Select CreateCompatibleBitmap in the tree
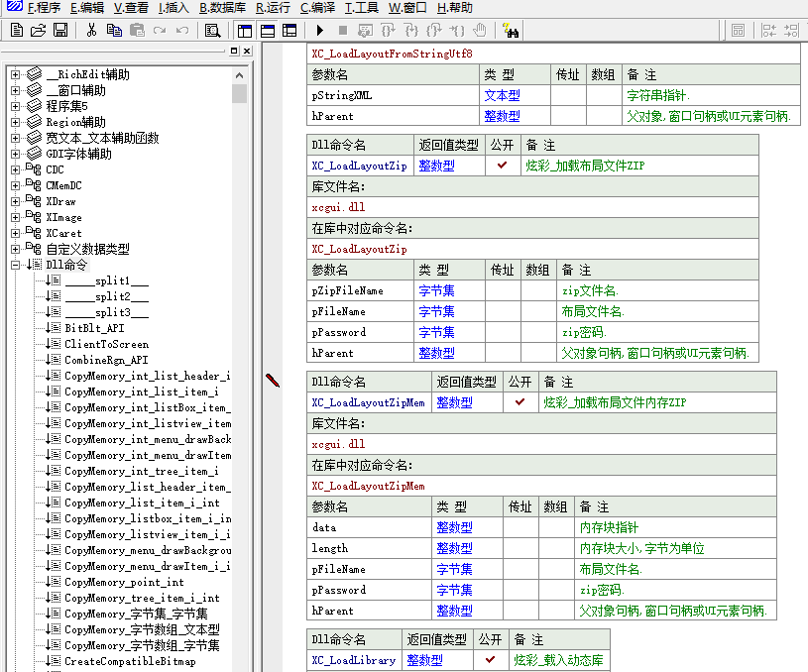The width and height of the screenshot is (808, 672). (x=131, y=661)
